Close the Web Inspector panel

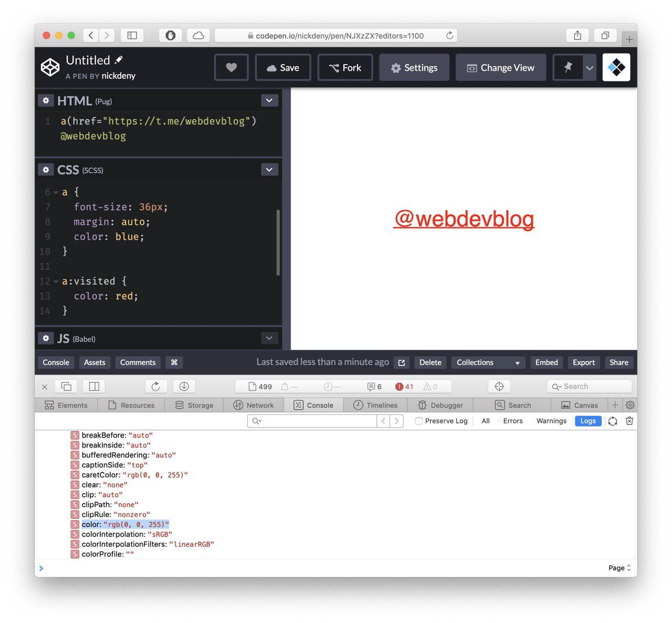point(45,387)
